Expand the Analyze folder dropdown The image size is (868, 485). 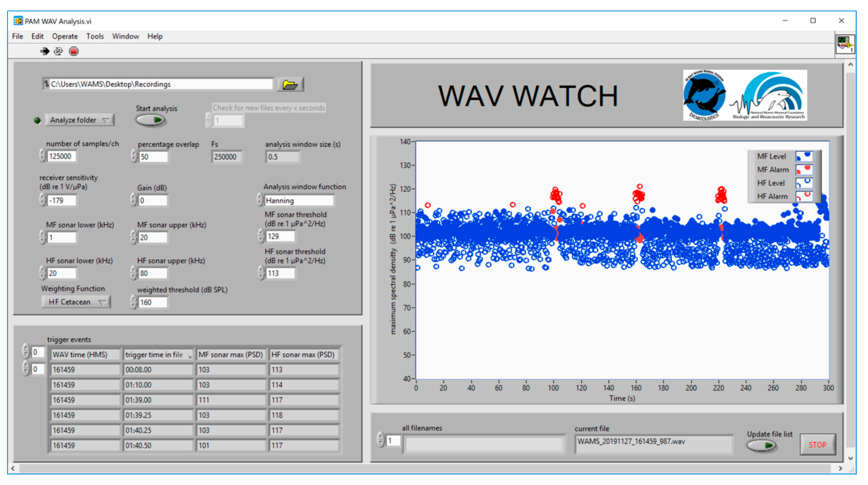pyautogui.click(x=80, y=120)
